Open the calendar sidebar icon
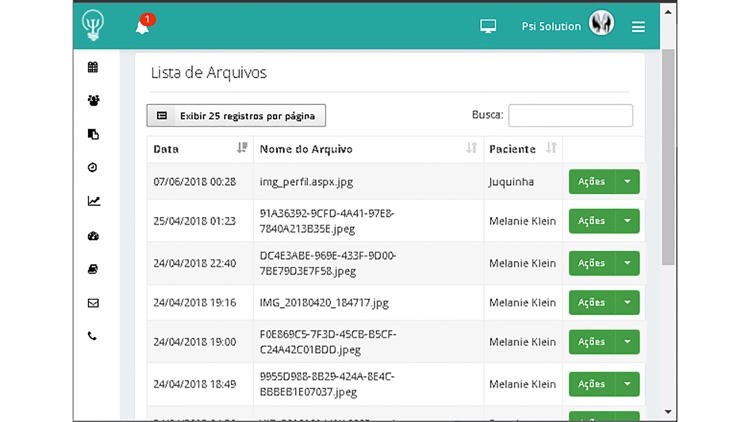 93,67
